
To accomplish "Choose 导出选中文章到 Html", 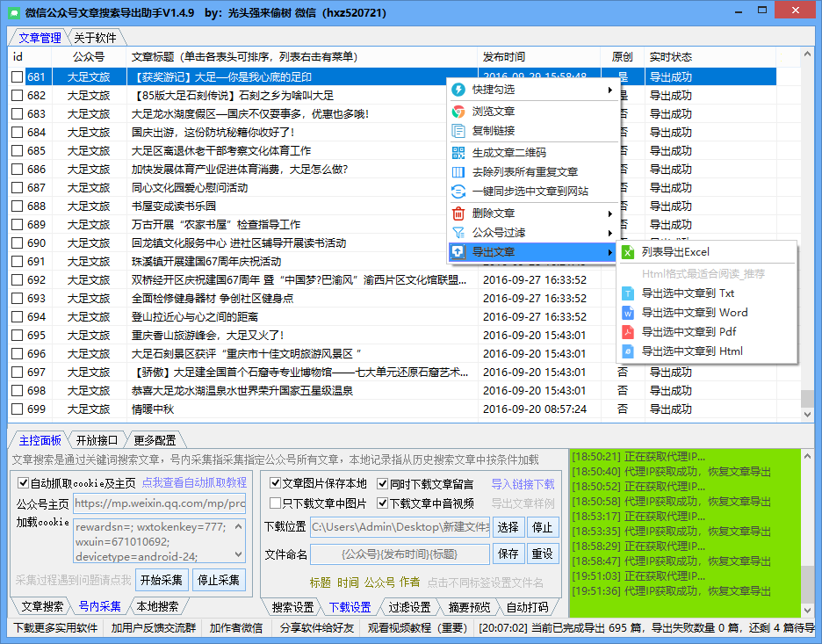I will coord(707,351).
